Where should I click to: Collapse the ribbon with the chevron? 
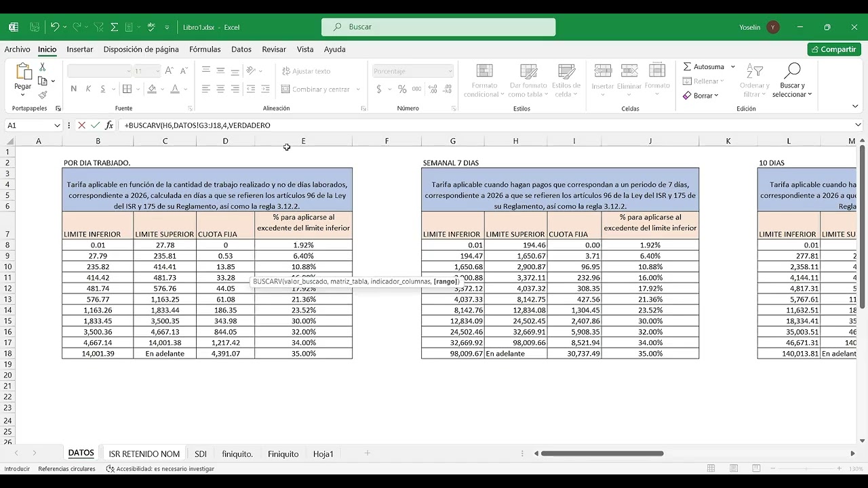click(855, 106)
